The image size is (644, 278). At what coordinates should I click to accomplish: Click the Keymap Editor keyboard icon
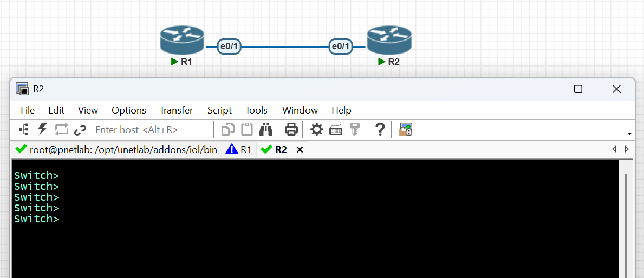[x=336, y=130]
